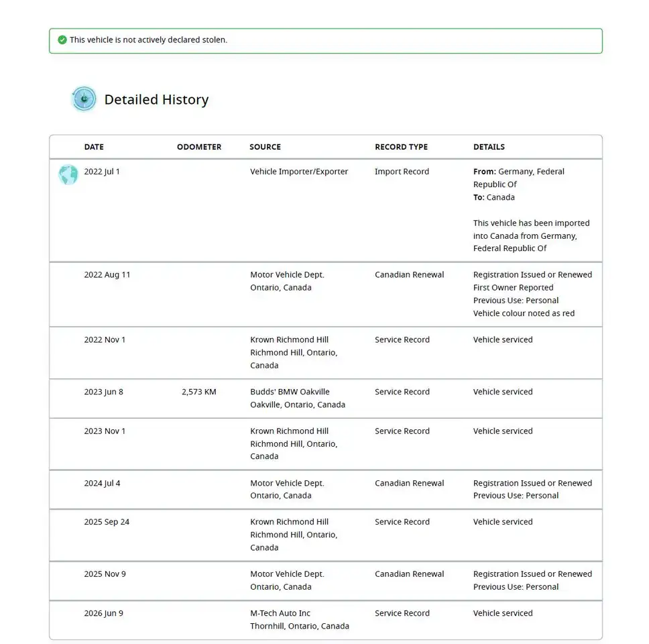Click the Detailed History heading
The image size is (649, 644).
[x=156, y=99]
